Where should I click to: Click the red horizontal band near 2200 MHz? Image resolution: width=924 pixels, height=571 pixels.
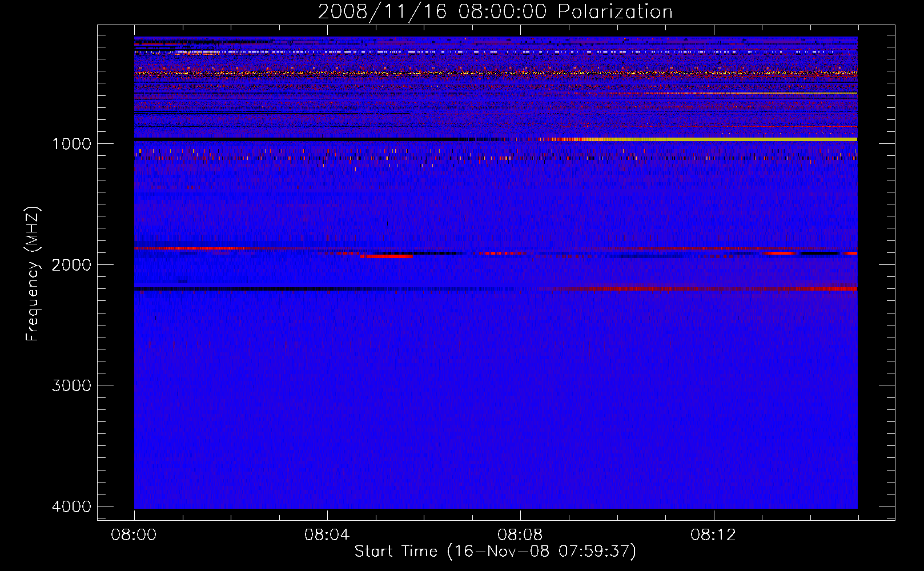pos(702,289)
